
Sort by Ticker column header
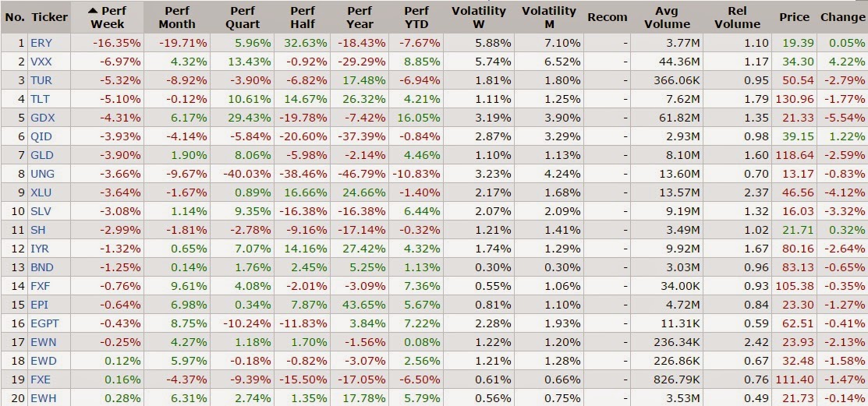(x=51, y=17)
